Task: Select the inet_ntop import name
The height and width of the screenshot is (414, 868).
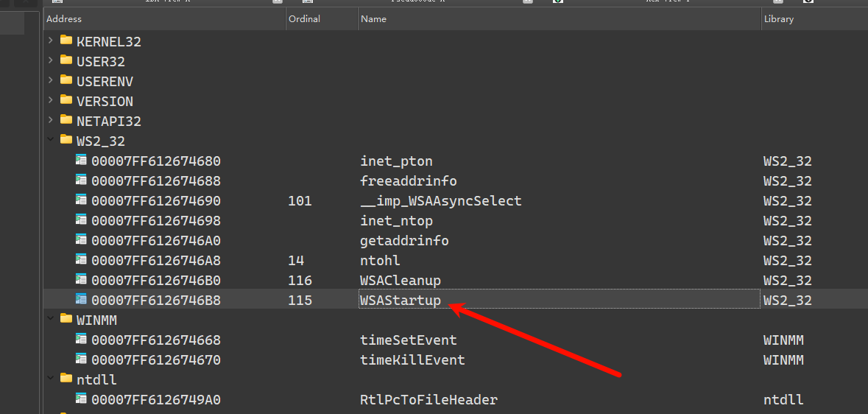Action: pos(396,220)
